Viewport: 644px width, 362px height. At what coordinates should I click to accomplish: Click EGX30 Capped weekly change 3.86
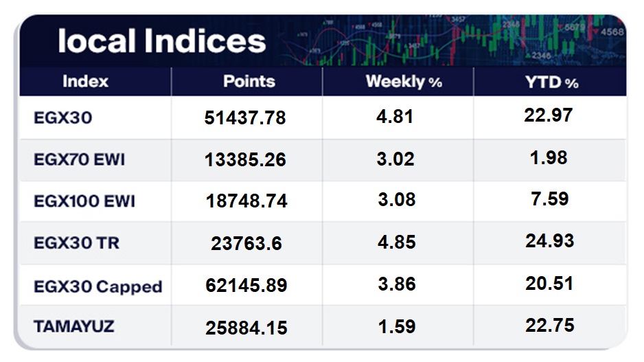396,284
